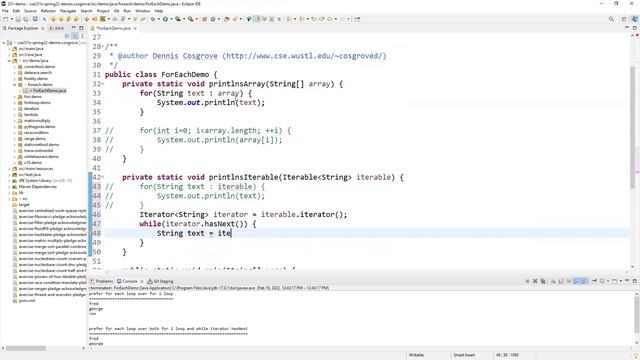Click the Search magnifier icon at top right
The image size is (640, 360).
point(611,19)
